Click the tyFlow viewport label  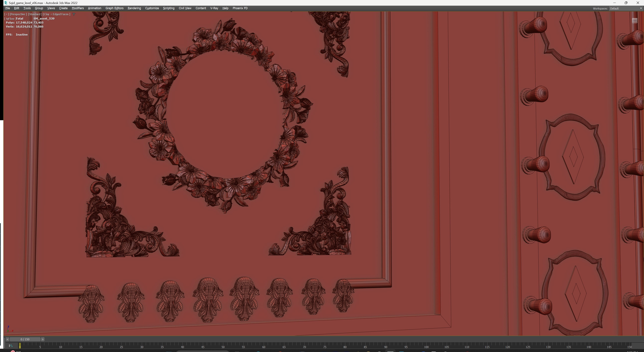[x=10, y=19]
